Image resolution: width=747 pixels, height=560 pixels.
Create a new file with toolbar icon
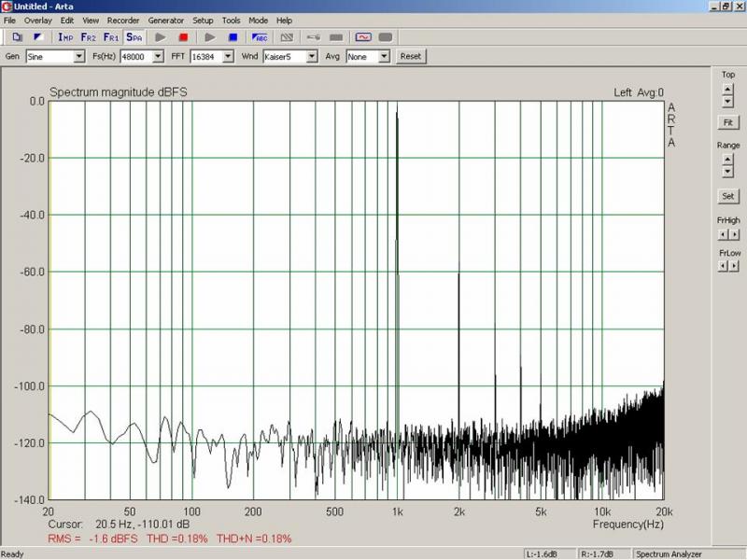point(18,37)
